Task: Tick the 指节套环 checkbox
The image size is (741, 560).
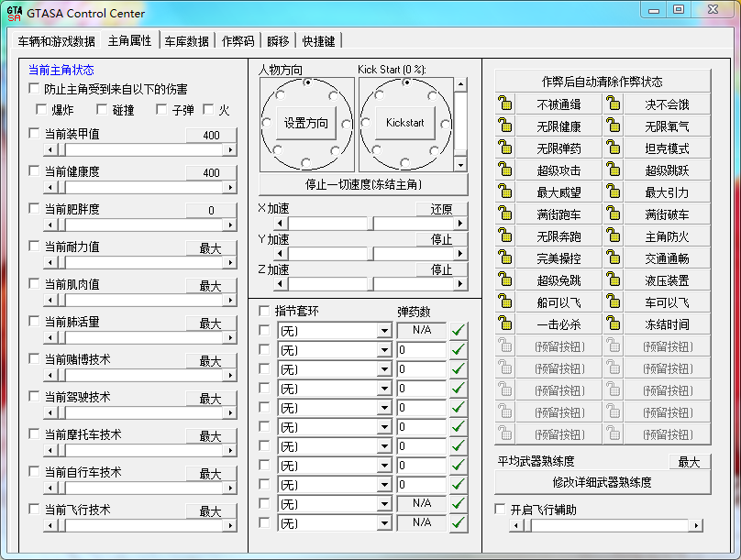Action: tap(264, 311)
